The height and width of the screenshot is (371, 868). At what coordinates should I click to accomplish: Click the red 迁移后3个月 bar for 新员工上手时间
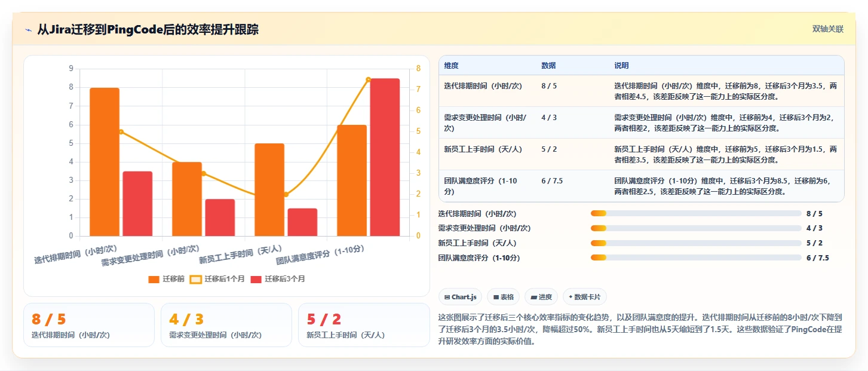(302, 222)
